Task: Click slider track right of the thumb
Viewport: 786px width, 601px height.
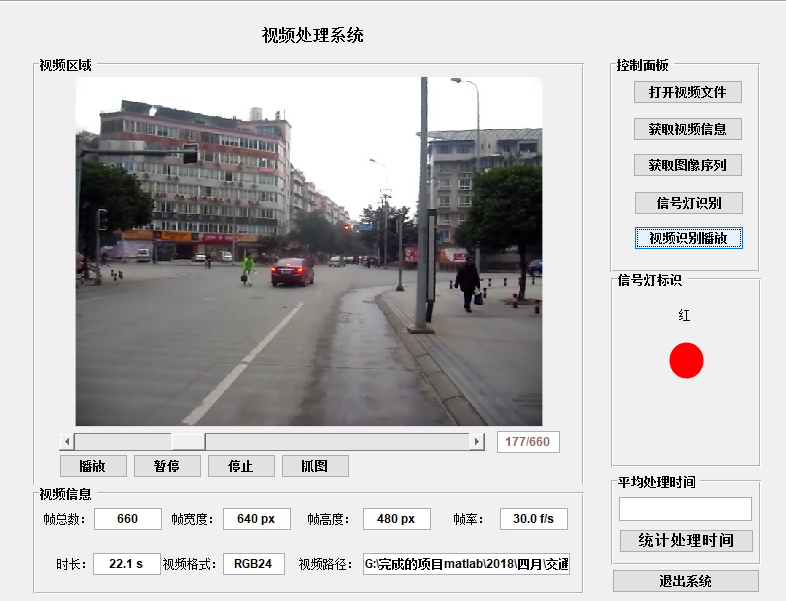Action: 337,442
